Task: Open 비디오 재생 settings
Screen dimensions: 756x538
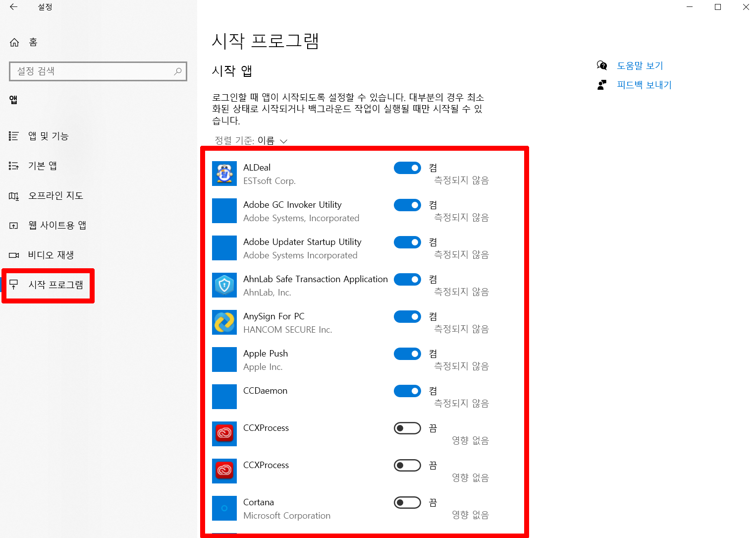Action: click(51, 255)
